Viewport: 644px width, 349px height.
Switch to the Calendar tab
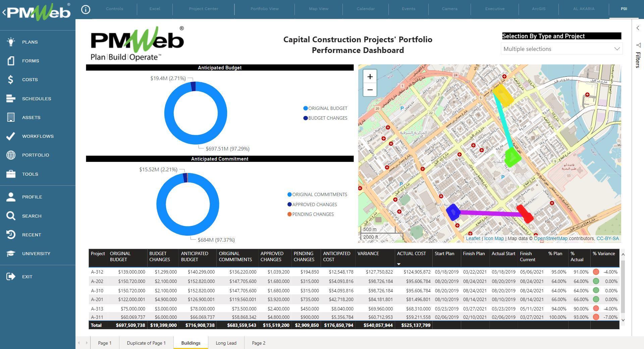point(366,9)
